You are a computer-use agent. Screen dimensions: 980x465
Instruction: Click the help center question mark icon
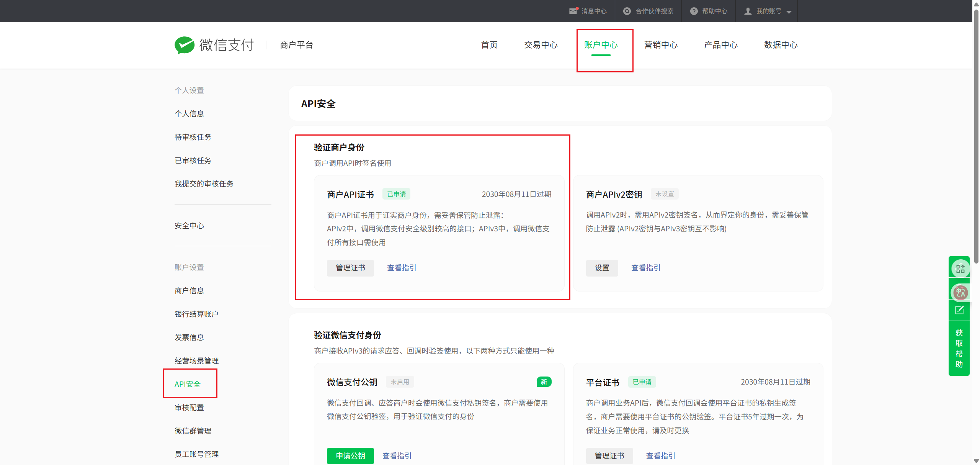(x=694, y=11)
